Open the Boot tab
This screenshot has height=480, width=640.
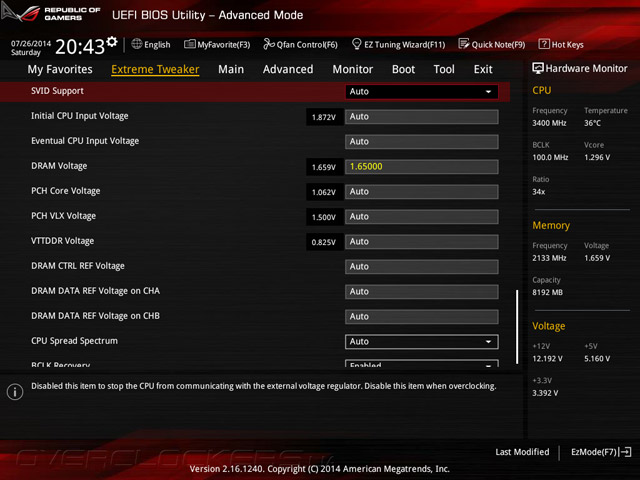click(403, 69)
